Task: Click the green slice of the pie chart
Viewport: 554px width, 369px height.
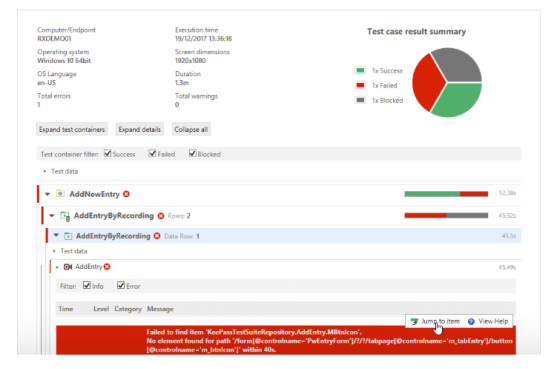Action: [459, 101]
